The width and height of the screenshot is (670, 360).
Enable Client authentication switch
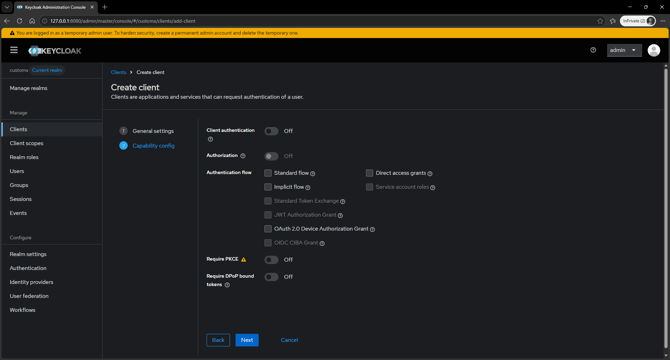(271, 131)
